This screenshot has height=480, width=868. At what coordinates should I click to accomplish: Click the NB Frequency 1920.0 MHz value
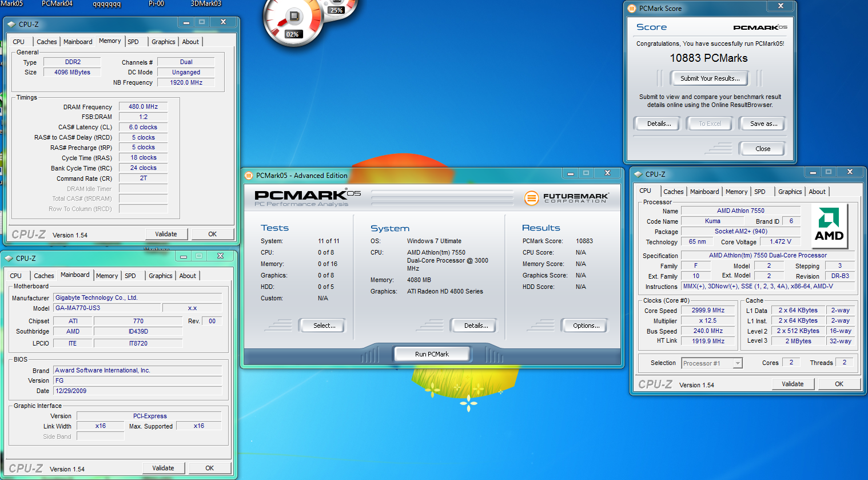click(186, 82)
